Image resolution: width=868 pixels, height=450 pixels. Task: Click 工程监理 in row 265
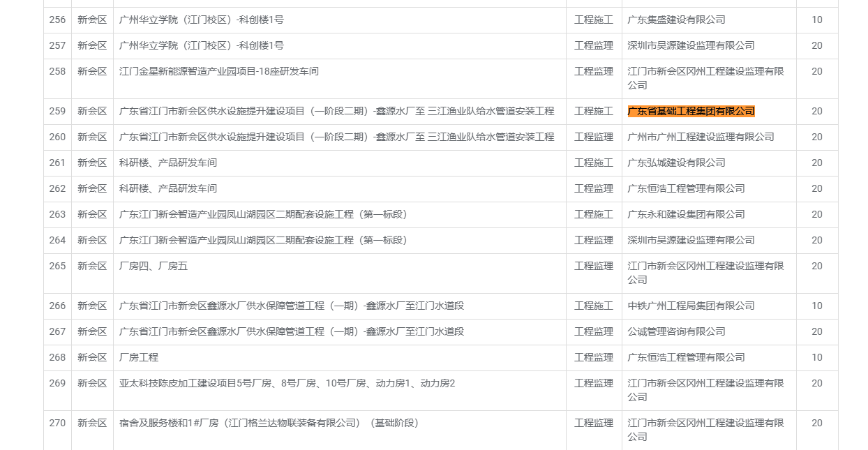click(x=594, y=266)
